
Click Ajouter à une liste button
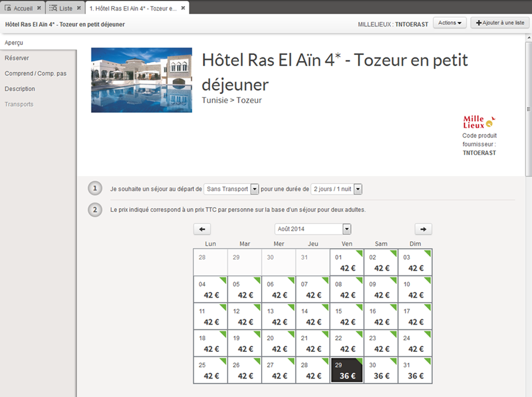(x=499, y=23)
